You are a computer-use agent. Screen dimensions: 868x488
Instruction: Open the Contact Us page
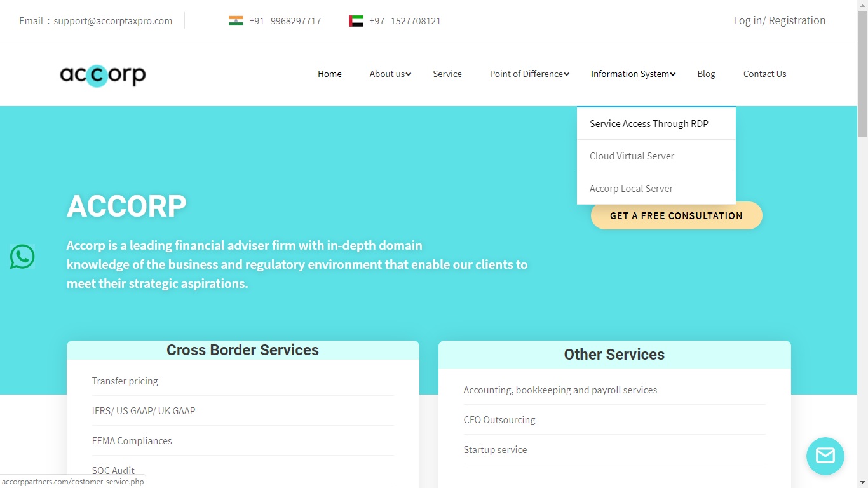(764, 74)
